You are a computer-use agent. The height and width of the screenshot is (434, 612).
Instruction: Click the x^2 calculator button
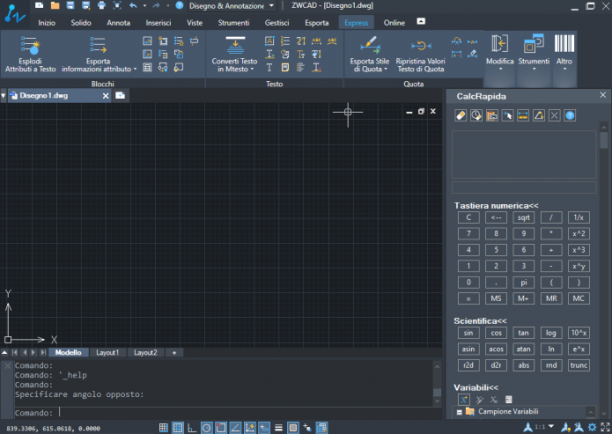tap(578, 234)
